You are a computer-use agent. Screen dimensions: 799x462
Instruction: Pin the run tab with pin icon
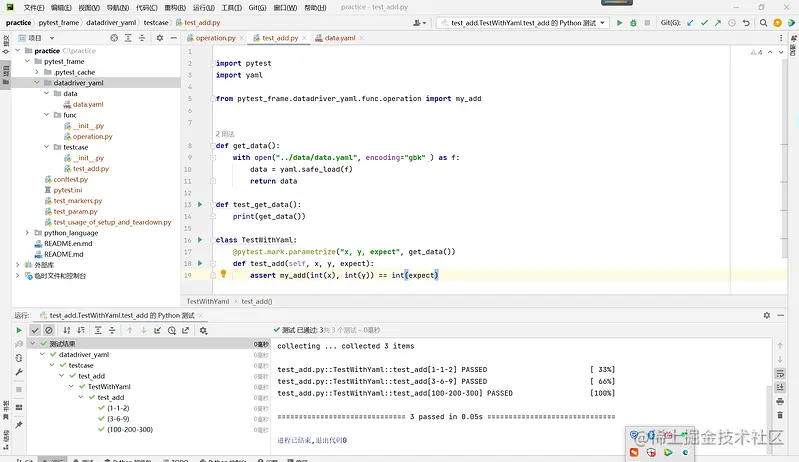pyautogui.click(x=19, y=425)
